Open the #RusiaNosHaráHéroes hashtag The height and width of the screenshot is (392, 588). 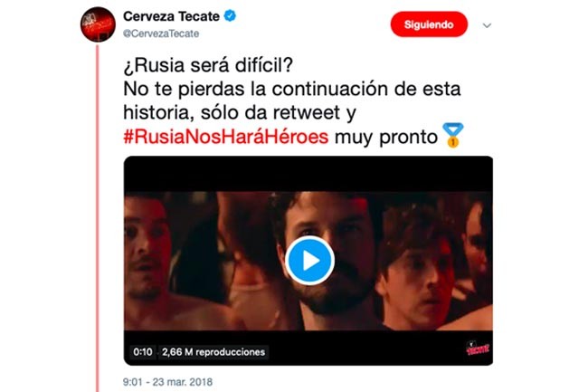(x=226, y=137)
